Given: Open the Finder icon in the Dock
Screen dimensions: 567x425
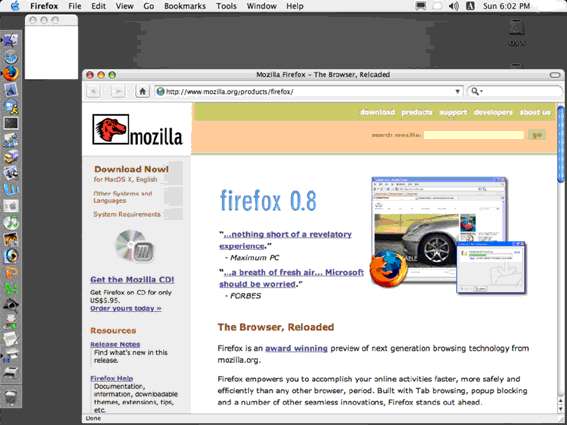Looking at the screenshot, I should (11, 40).
